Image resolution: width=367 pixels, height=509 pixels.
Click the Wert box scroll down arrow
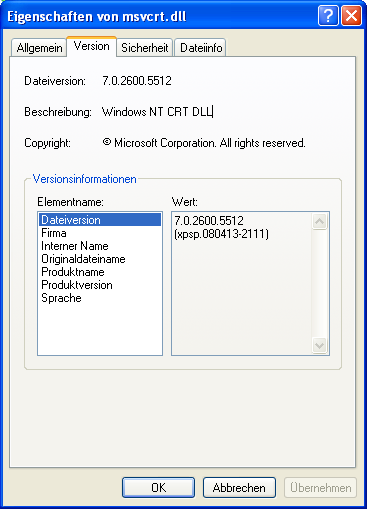click(x=319, y=345)
